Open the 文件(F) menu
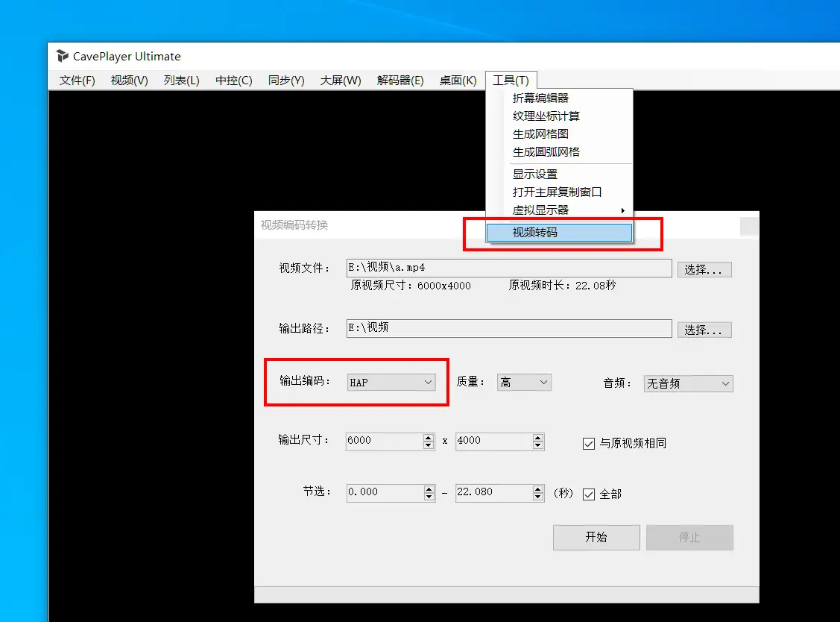Image resolution: width=840 pixels, height=622 pixels. (x=78, y=81)
